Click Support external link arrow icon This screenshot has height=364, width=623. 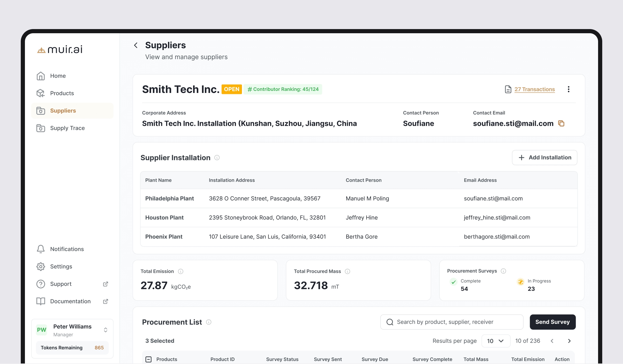click(105, 284)
